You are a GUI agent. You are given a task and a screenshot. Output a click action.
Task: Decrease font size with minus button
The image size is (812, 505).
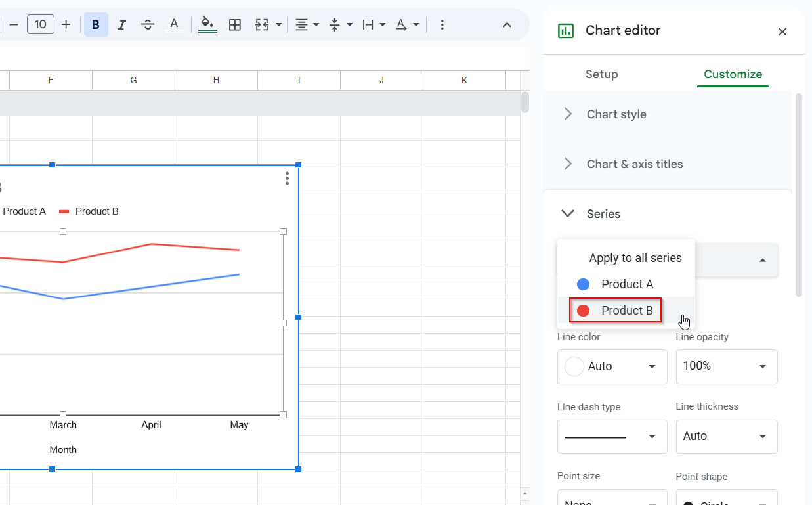[13, 25]
